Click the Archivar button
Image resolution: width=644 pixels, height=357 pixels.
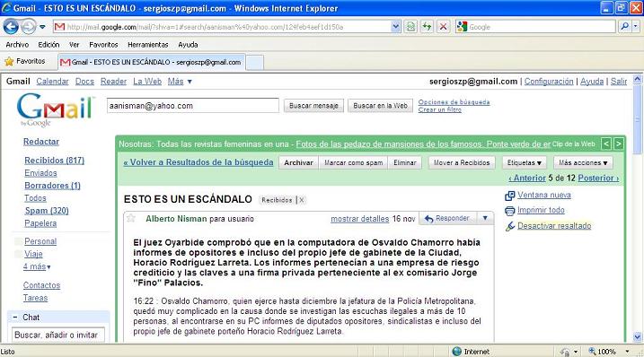298,163
